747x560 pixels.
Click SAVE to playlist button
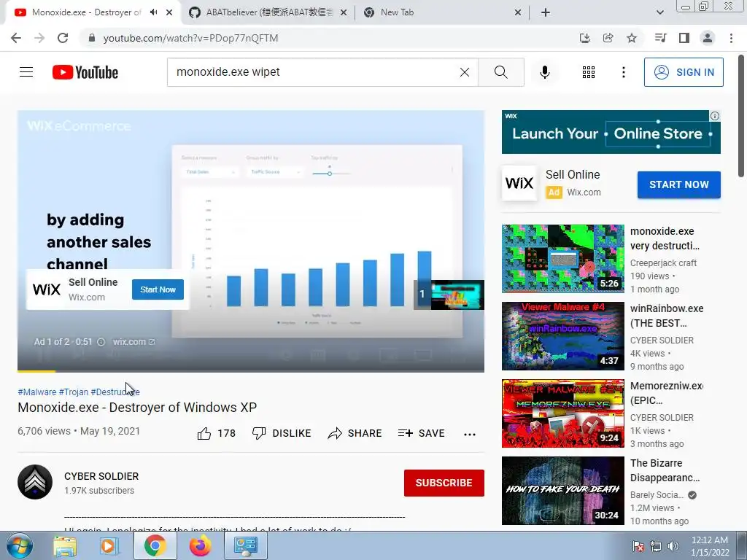pos(421,433)
